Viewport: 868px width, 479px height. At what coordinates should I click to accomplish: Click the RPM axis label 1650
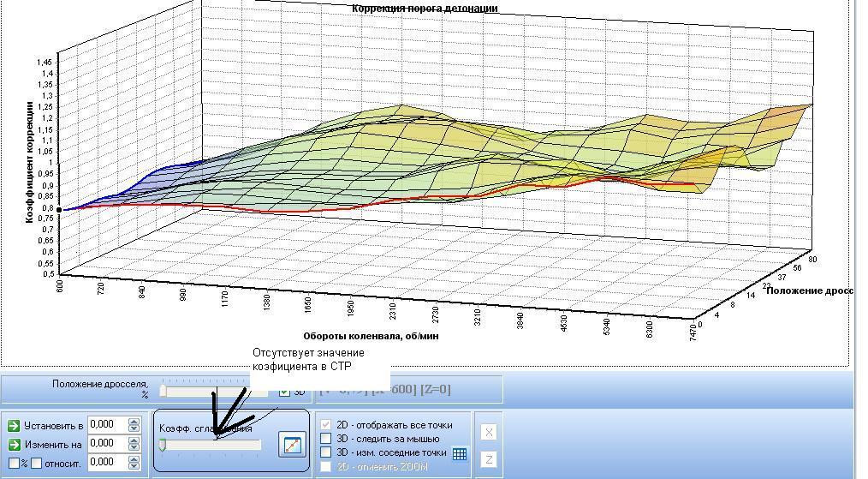308,305
